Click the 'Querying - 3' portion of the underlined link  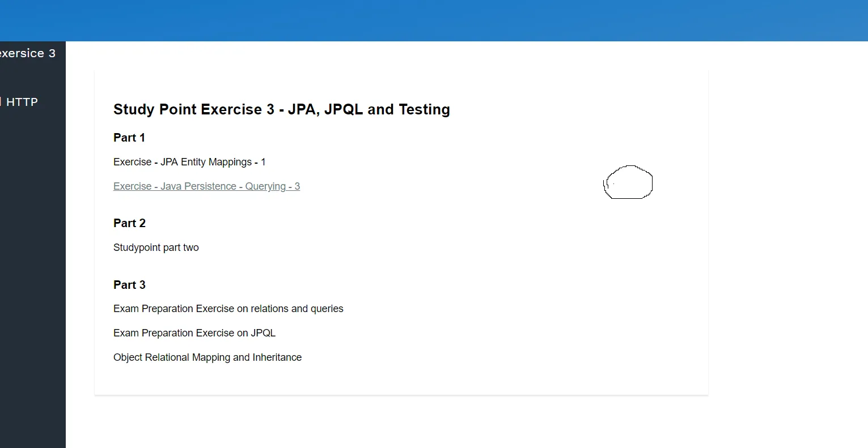[x=272, y=186]
